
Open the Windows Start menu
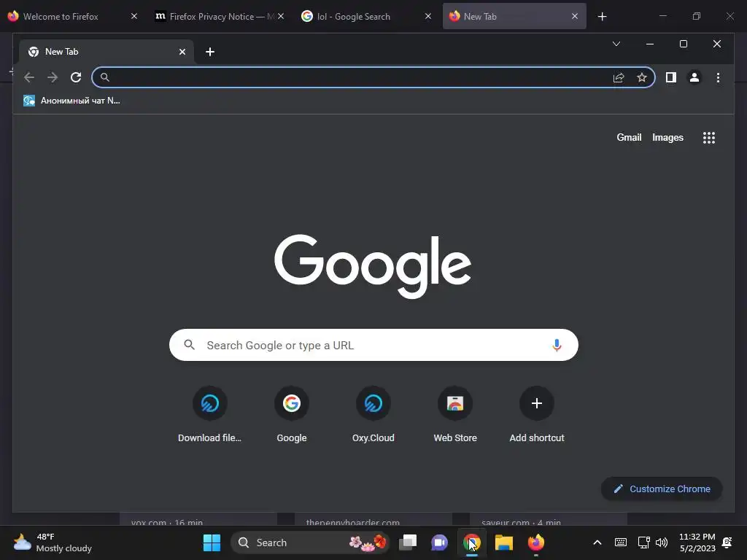point(212,542)
